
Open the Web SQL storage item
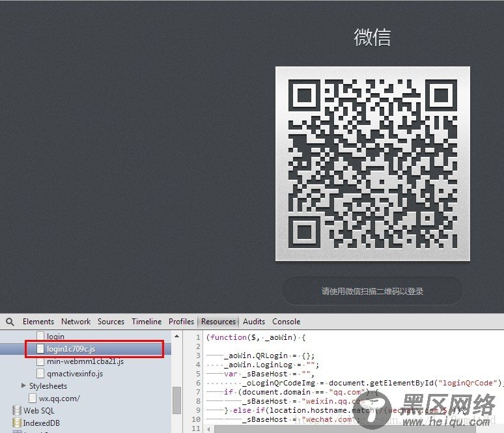click(x=39, y=411)
